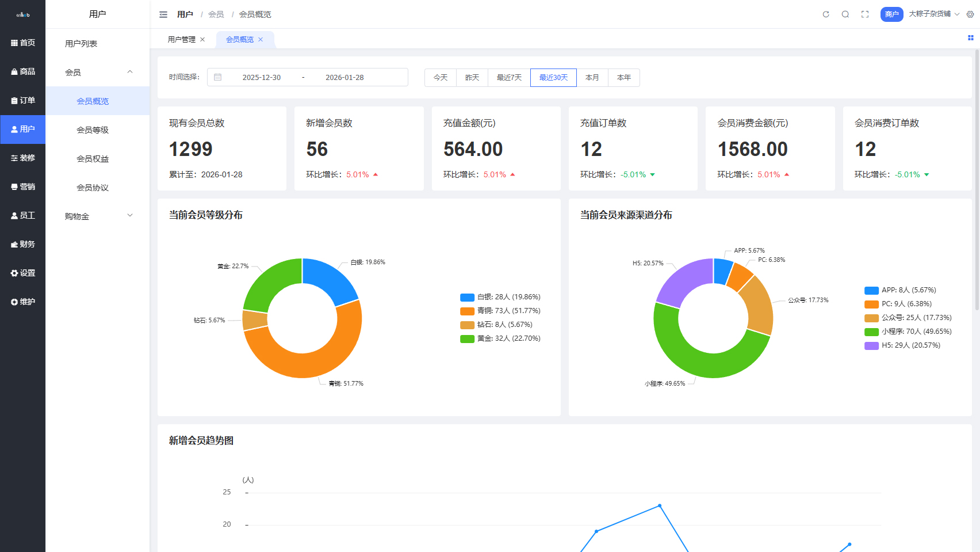The image size is (980, 552).
Task: Open 订单 section in the main sidebar
Action: point(23,100)
